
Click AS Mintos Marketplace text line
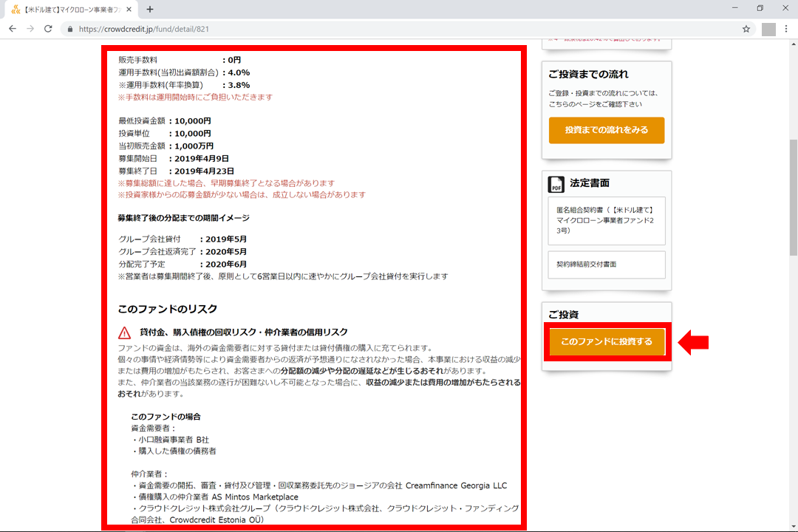pos(215,497)
